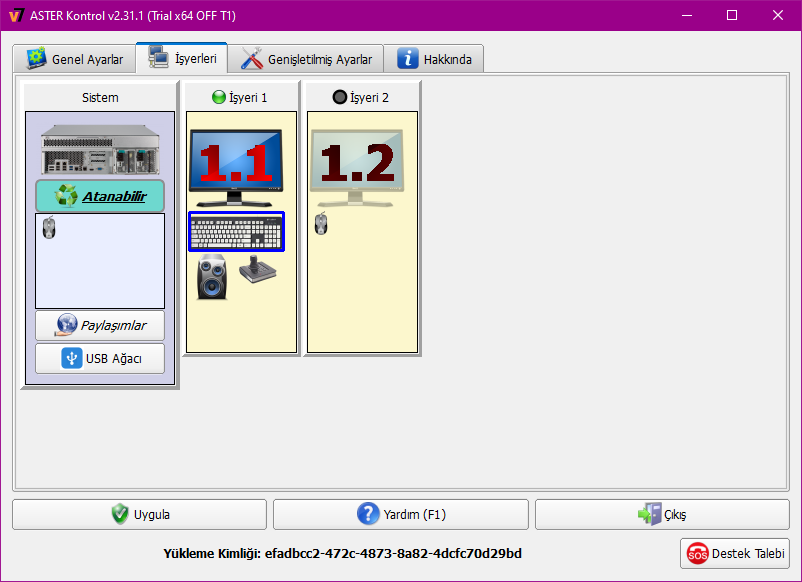Open the Atanabilir devices button
Image resolution: width=802 pixels, height=582 pixels.
coord(100,196)
